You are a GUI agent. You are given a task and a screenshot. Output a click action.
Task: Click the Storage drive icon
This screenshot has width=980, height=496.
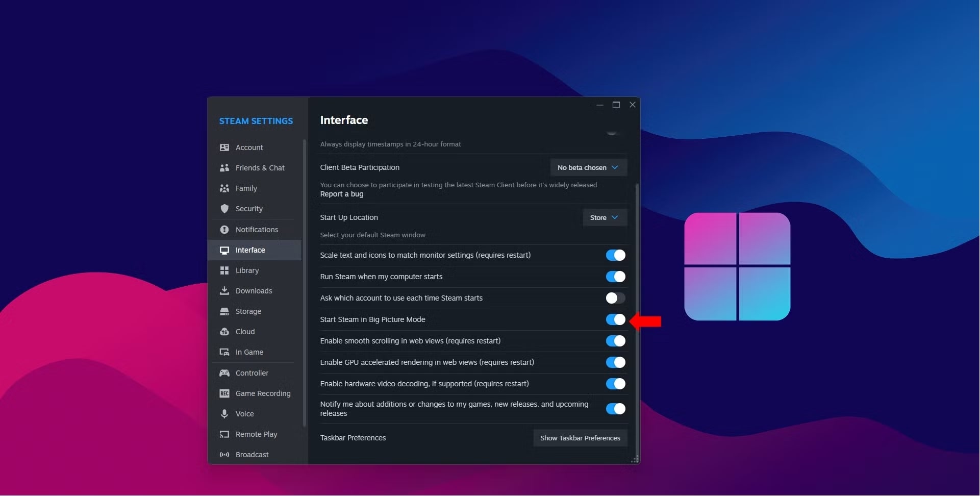coord(224,311)
